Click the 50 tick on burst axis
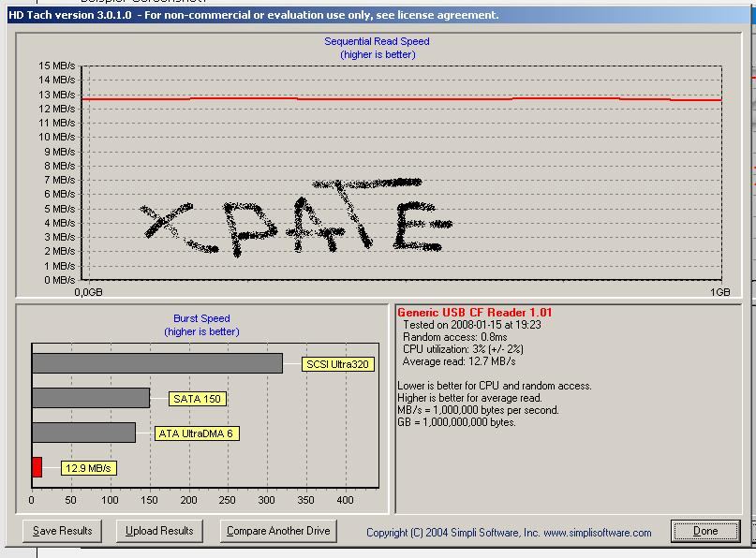Viewport: 756px width, 558px height. pos(70,500)
